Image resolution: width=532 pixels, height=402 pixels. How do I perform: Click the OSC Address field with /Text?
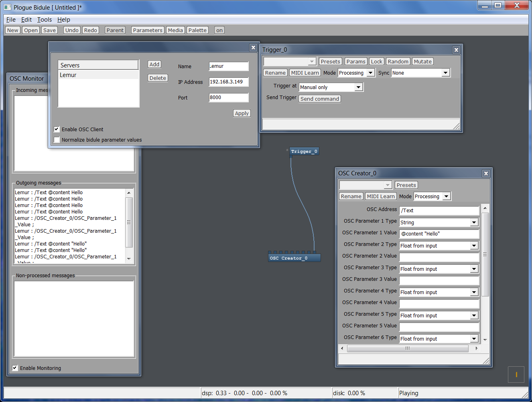439,210
